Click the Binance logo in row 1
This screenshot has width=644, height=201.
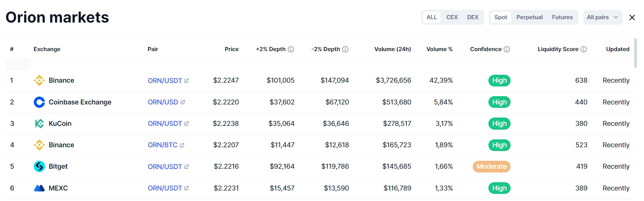39,80
